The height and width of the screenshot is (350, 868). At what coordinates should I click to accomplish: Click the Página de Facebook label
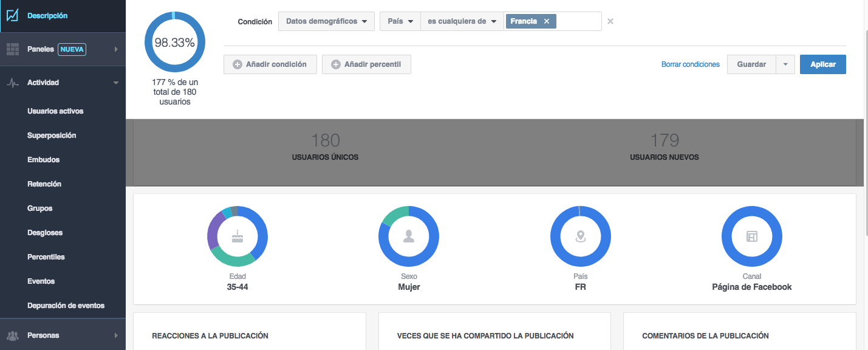[752, 287]
